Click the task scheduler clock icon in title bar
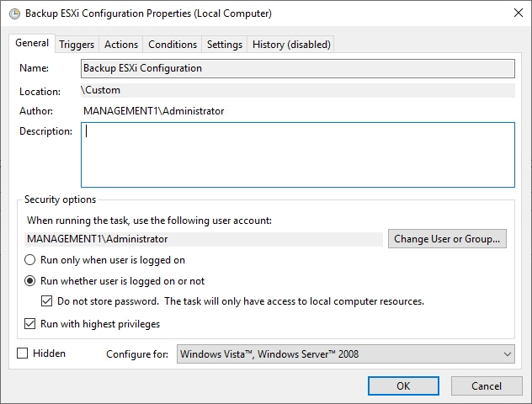The image size is (532, 404). tap(14, 14)
